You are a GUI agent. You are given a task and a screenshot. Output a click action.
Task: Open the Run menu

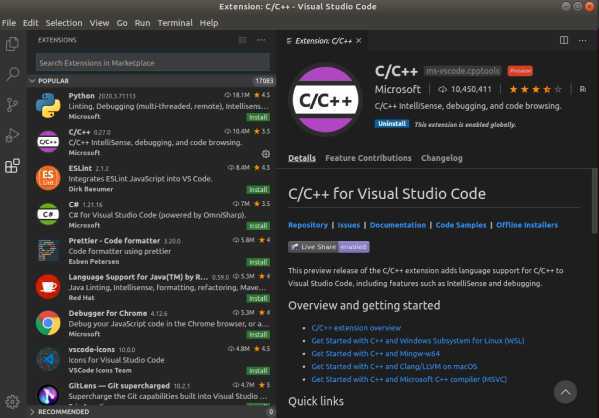[x=142, y=23]
